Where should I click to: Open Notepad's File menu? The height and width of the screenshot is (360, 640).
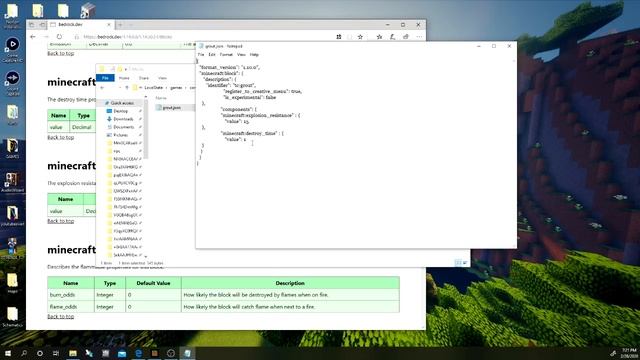point(201,54)
